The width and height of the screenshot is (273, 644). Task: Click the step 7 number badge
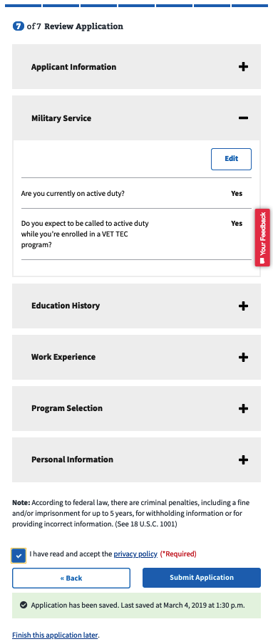(x=19, y=26)
